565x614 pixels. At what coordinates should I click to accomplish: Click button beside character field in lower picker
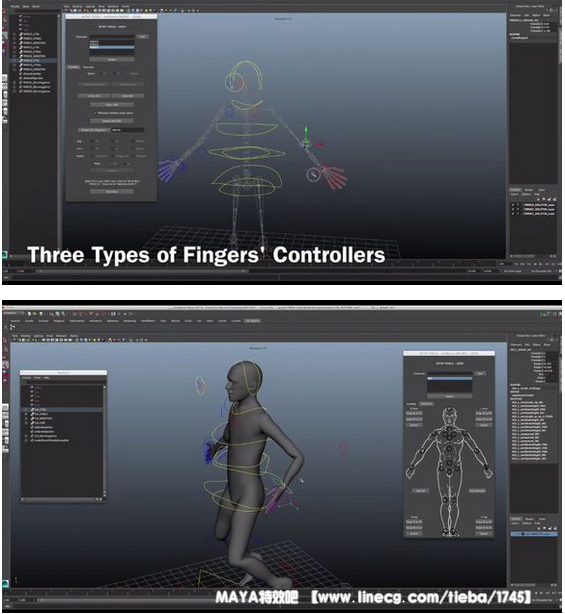coord(480,374)
